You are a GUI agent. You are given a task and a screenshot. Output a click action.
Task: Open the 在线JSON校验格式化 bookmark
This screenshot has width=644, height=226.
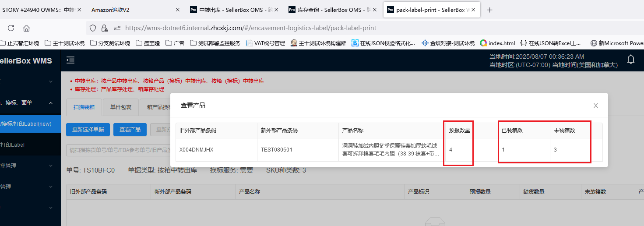(384, 43)
